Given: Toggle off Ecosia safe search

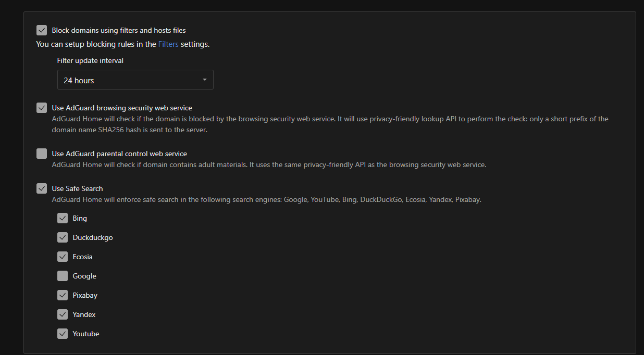Looking at the screenshot, I should click(63, 257).
